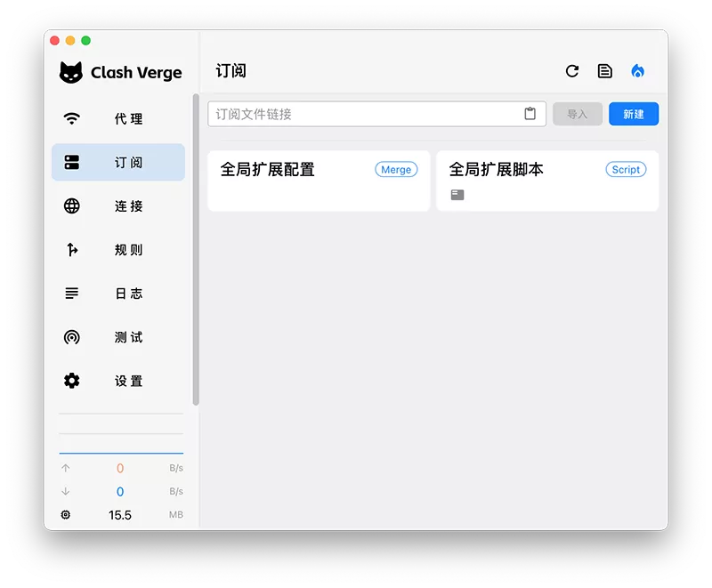This screenshot has width=712, height=588.
Task: Close the window with red button
Action: [x=55, y=40]
